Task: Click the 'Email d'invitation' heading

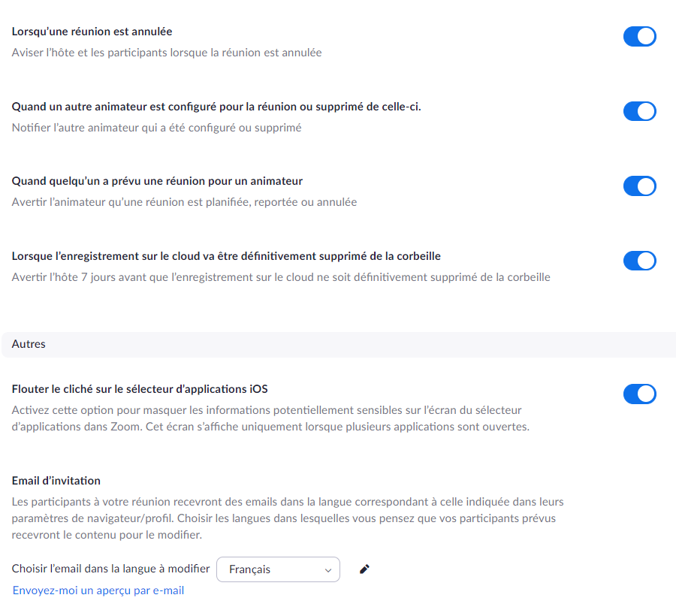Action: (x=56, y=481)
